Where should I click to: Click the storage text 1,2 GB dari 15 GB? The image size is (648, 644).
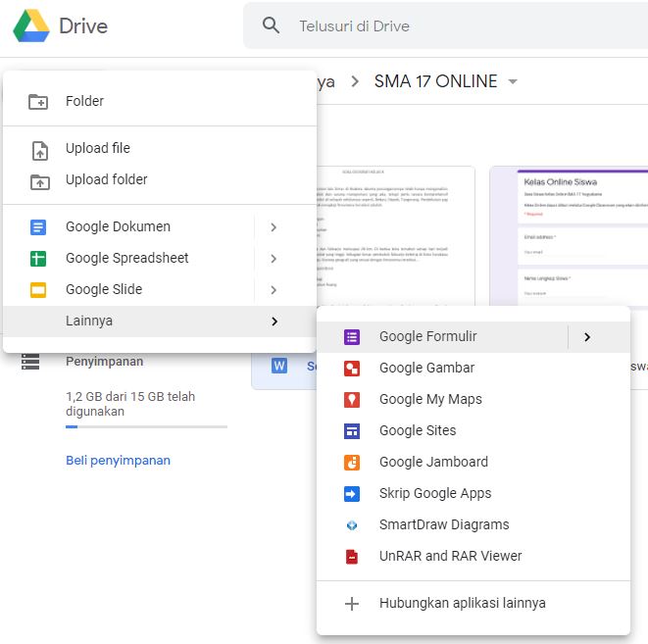(x=130, y=404)
